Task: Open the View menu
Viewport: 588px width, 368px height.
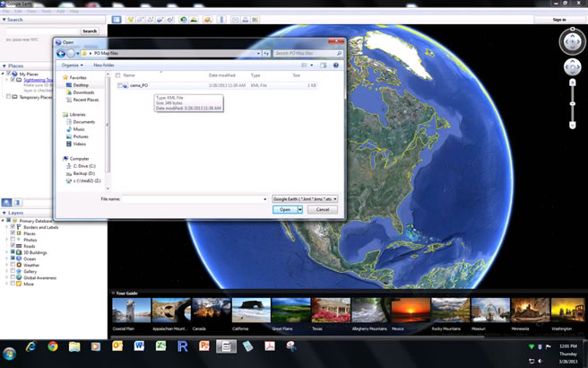Action: 31,12
